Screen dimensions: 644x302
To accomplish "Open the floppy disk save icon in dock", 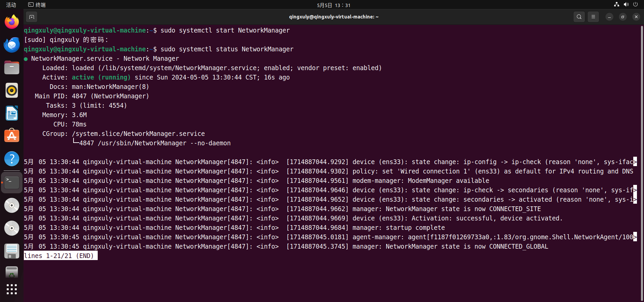I will (12, 251).
